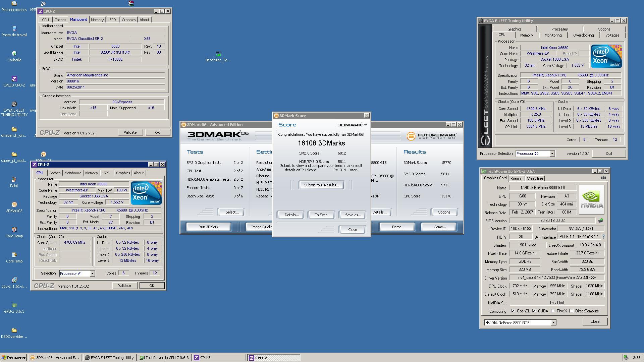644x362 pixels.
Task: Open Processor #1 selection dropdown in CPU-Z
Action: (92, 274)
